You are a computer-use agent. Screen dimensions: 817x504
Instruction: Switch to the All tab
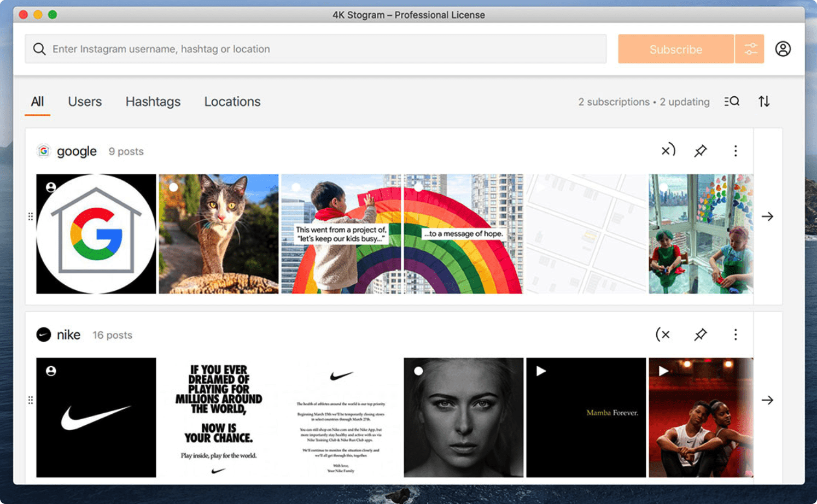coord(37,102)
